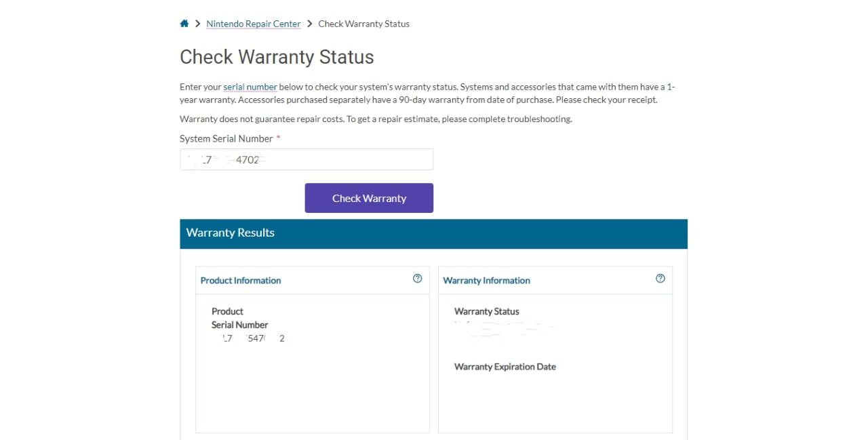Follow the "serial number" help link

250,87
